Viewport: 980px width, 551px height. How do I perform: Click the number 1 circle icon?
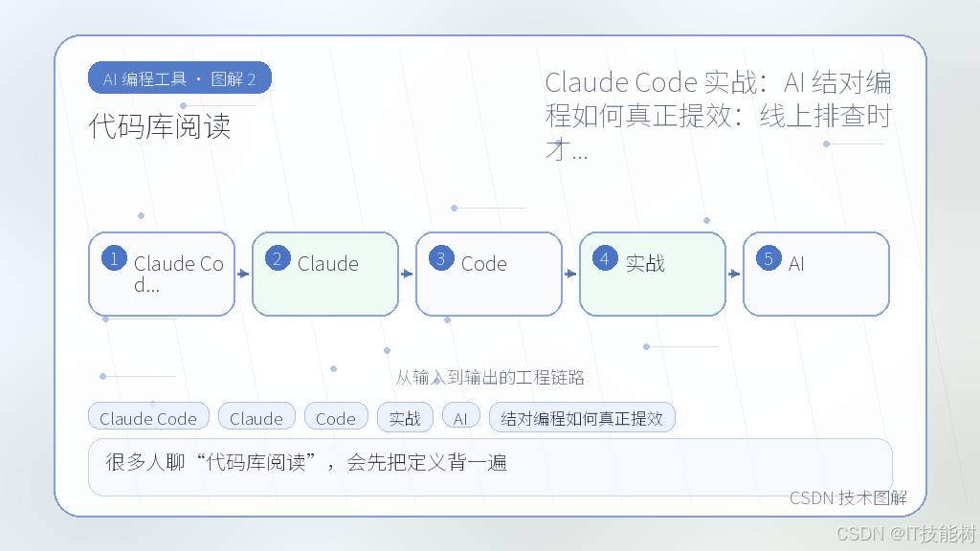click(115, 258)
